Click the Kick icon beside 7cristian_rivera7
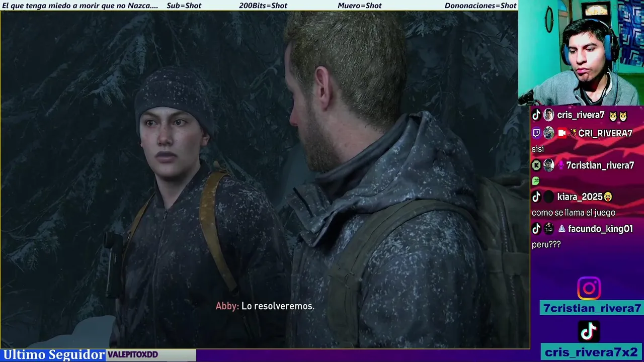Viewport: 644px width, 362px height. (536, 165)
